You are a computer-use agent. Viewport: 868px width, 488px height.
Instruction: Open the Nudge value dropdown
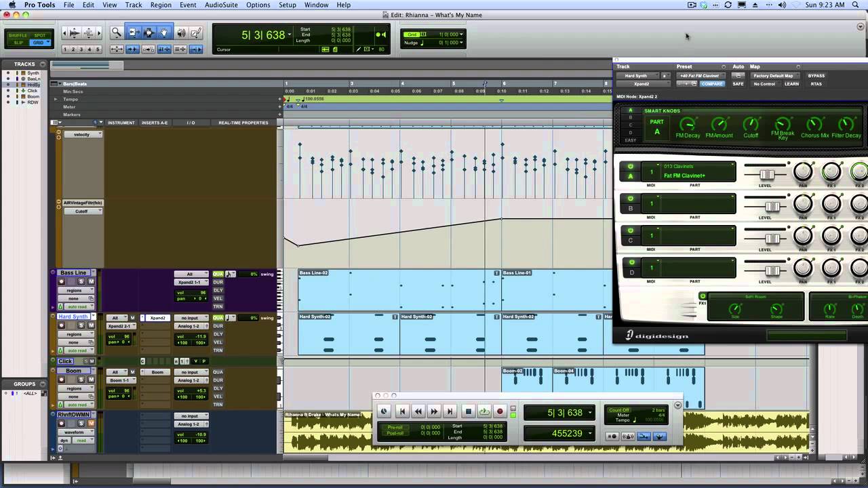pyautogui.click(x=461, y=43)
